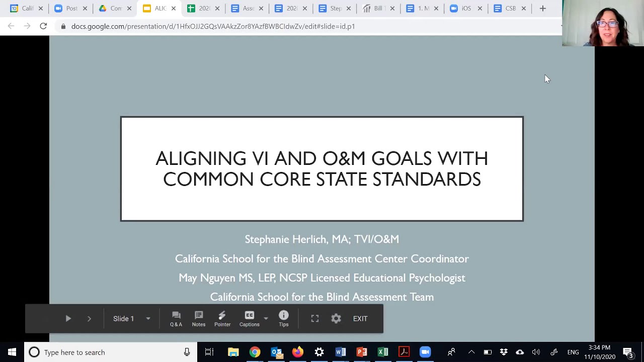Screen dimensions: 644x362
Task: Show hidden system tray icons
Action: tap(471, 352)
